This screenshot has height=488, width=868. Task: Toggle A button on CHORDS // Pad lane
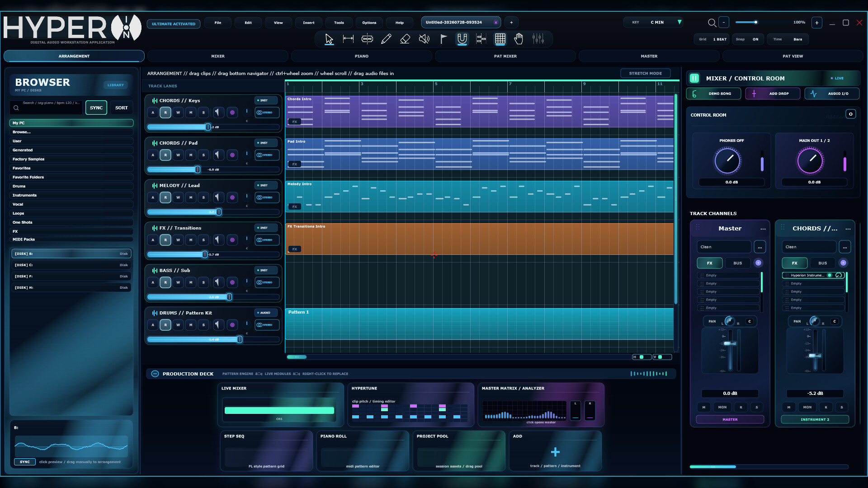click(153, 155)
